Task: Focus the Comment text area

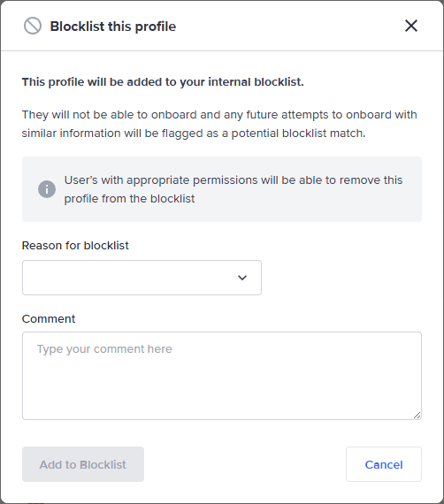Action: tap(222, 376)
